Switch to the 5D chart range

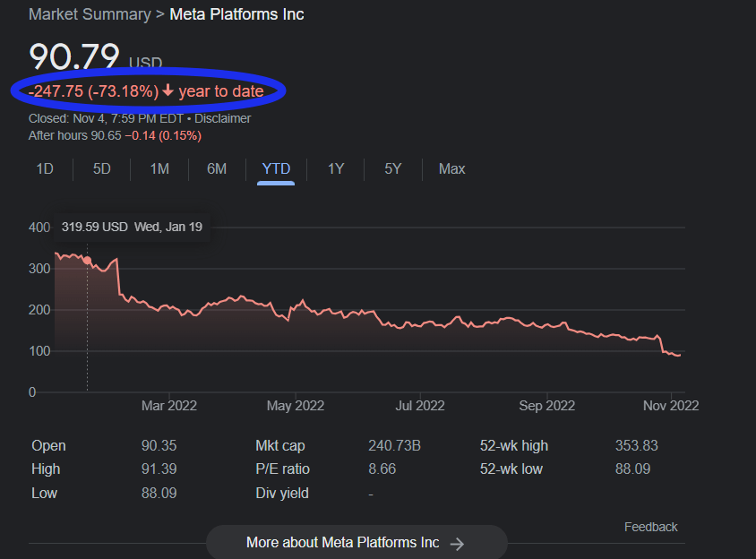tap(102, 169)
